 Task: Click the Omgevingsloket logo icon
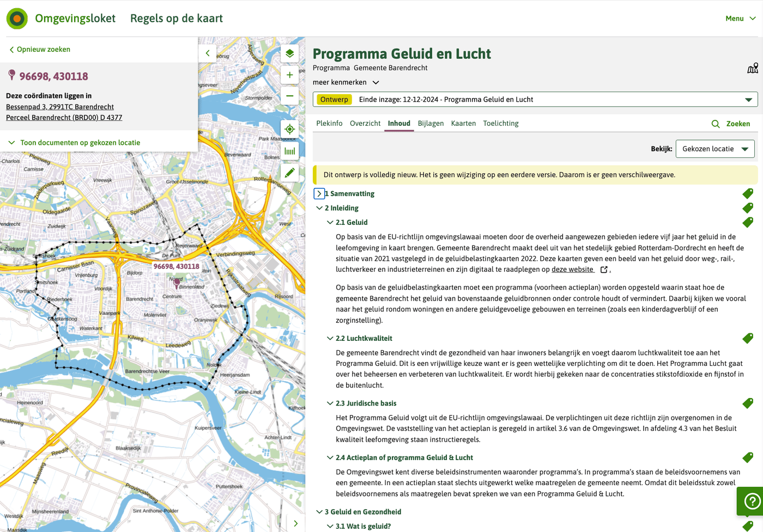coord(17,19)
